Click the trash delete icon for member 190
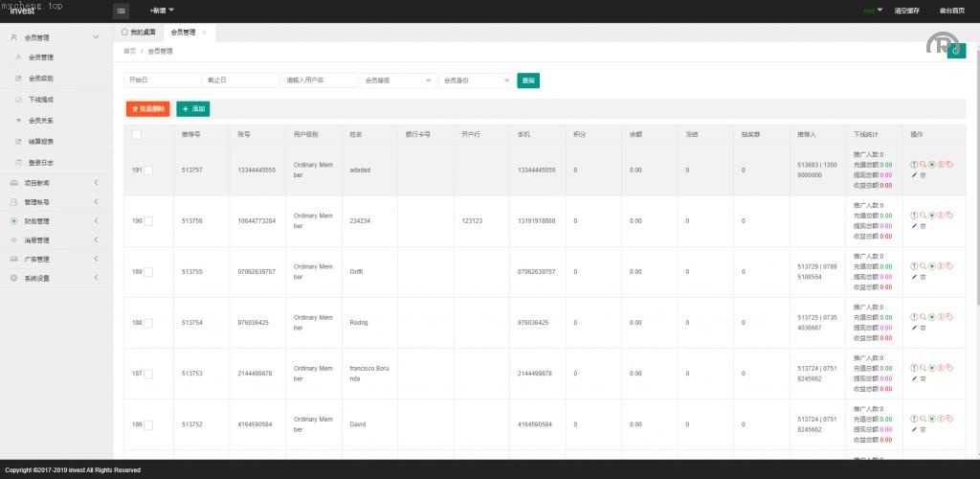This screenshot has height=479, width=980. (924, 226)
